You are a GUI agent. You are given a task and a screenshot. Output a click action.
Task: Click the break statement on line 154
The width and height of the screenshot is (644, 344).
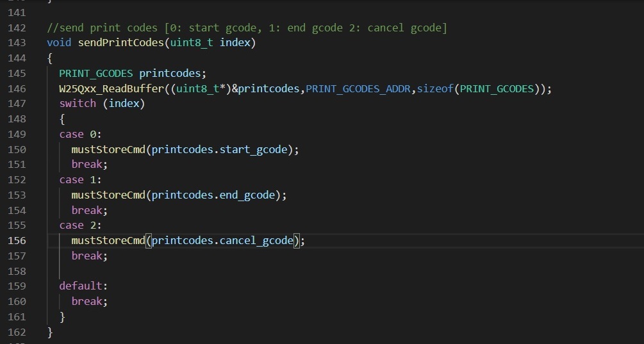(x=90, y=210)
